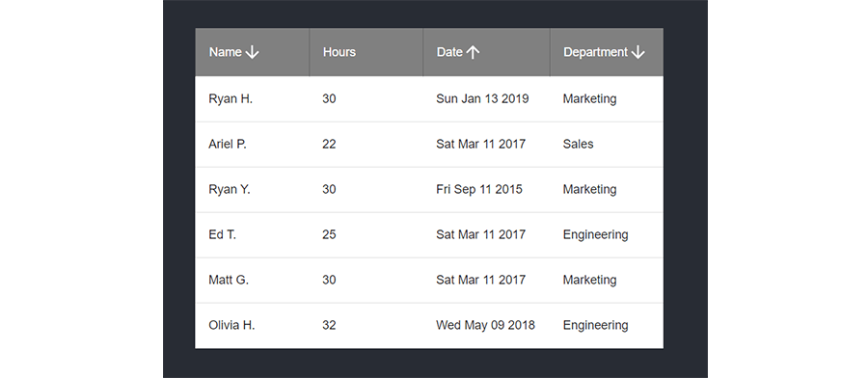Select the Olivia H. row
Viewport: 868px width, 378px height.
point(429,325)
